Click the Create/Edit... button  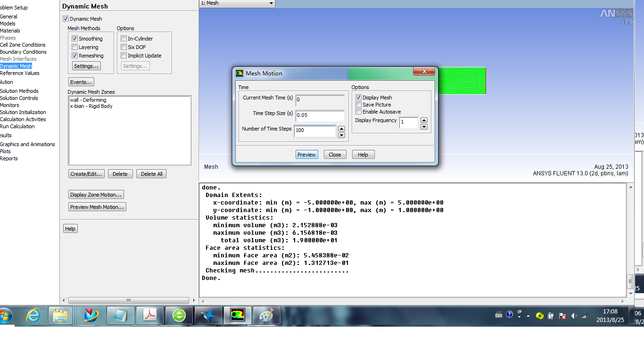pyautogui.click(x=86, y=174)
